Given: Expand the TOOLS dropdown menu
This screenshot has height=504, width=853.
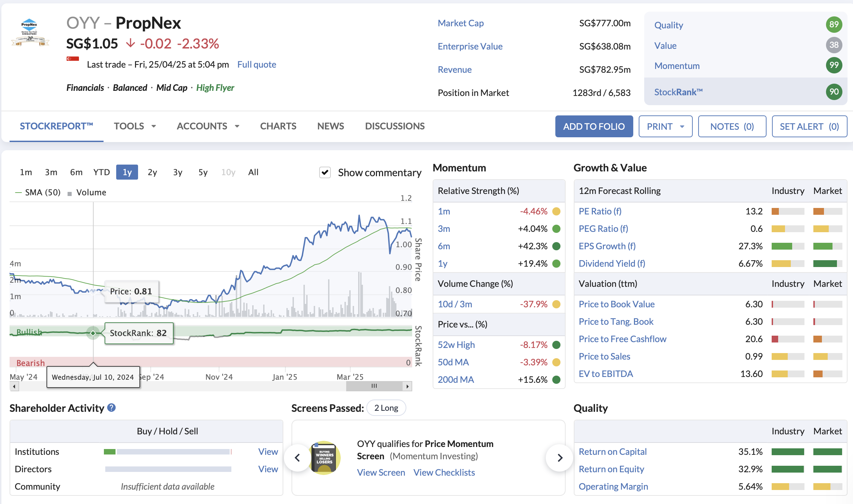Looking at the screenshot, I should 135,126.
